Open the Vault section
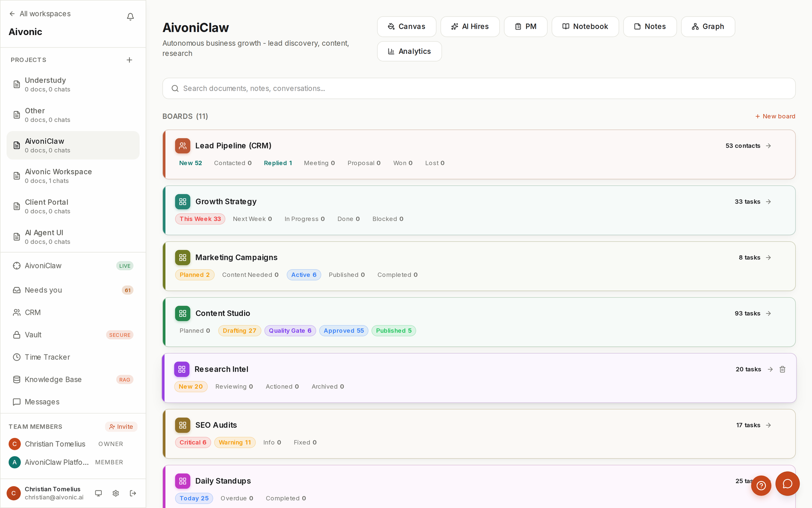Screen dimensions: 812x508 pyautogui.click(x=73, y=335)
